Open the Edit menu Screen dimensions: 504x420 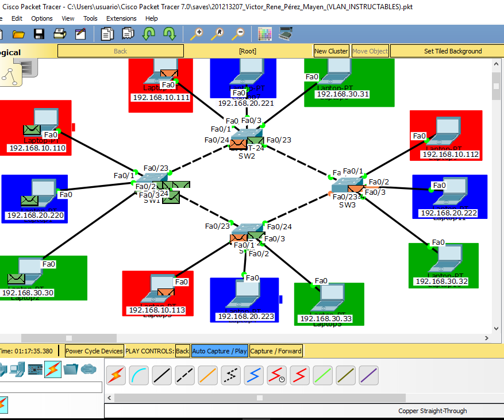click(x=17, y=18)
